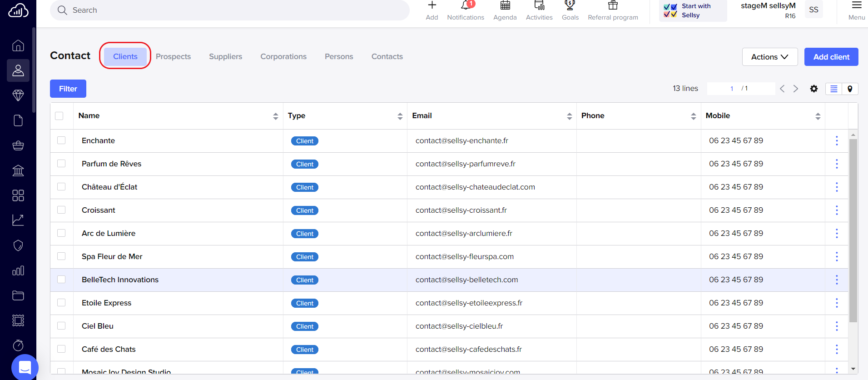Open the bar chart reports sidebar icon
The height and width of the screenshot is (380, 868).
coord(18,270)
